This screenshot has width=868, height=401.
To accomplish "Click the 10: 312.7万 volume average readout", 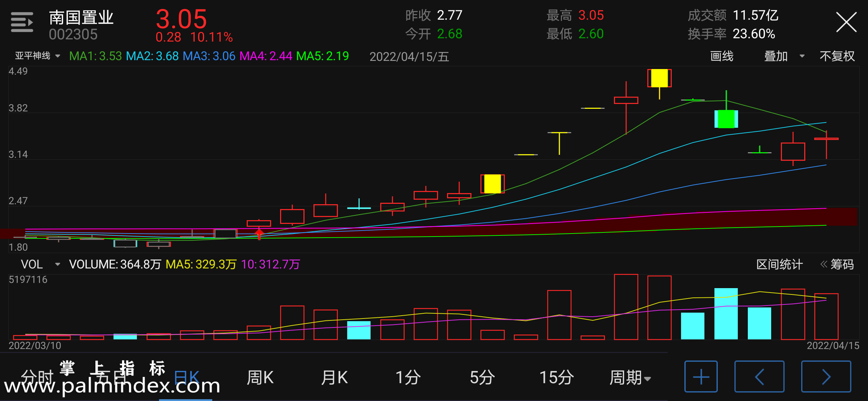I will click(270, 264).
